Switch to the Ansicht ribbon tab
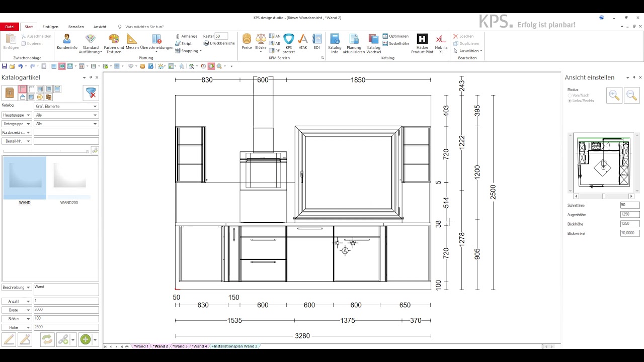Image resolution: width=644 pixels, height=362 pixels. (x=100, y=27)
